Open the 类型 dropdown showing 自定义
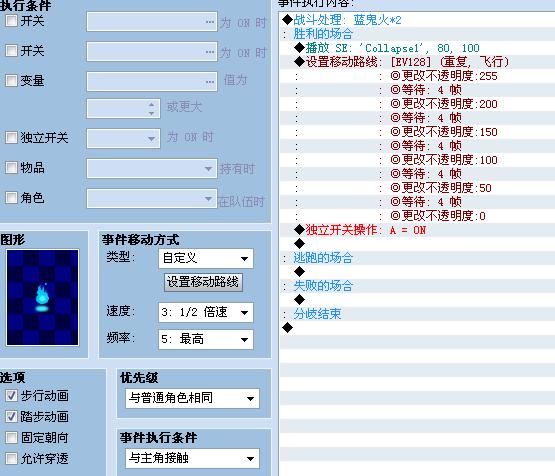The height and width of the screenshot is (476, 555). click(206, 258)
